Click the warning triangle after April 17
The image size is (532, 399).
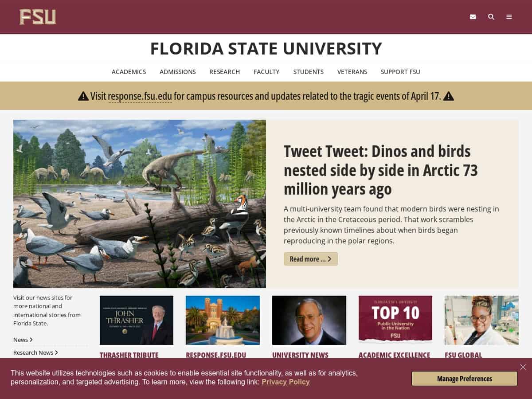(x=449, y=96)
